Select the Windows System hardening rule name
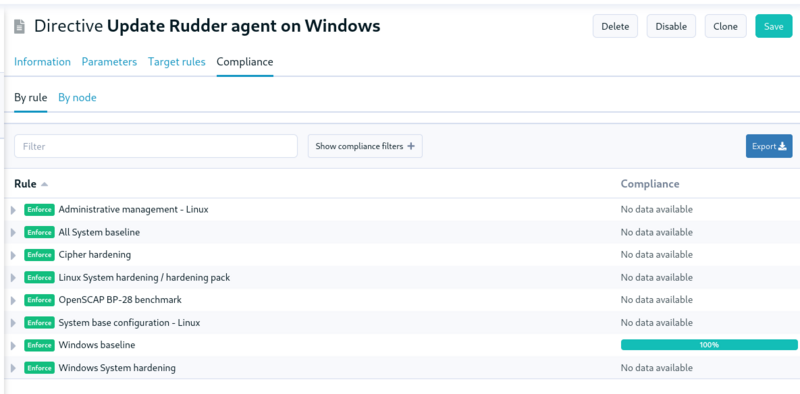This screenshot has width=800, height=394. click(x=117, y=367)
